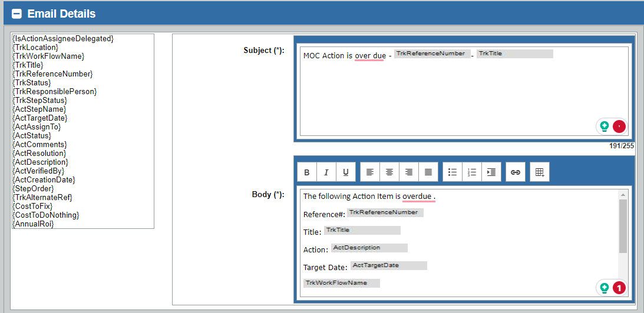The width and height of the screenshot is (644, 313).
Task: Select {ActVerifiedBy} placeholder
Action: click(x=39, y=171)
